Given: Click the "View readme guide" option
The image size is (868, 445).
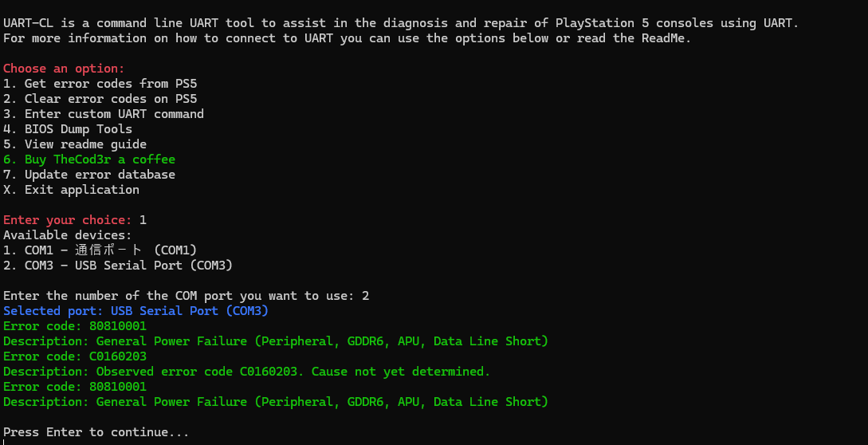Looking at the screenshot, I should [75, 144].
